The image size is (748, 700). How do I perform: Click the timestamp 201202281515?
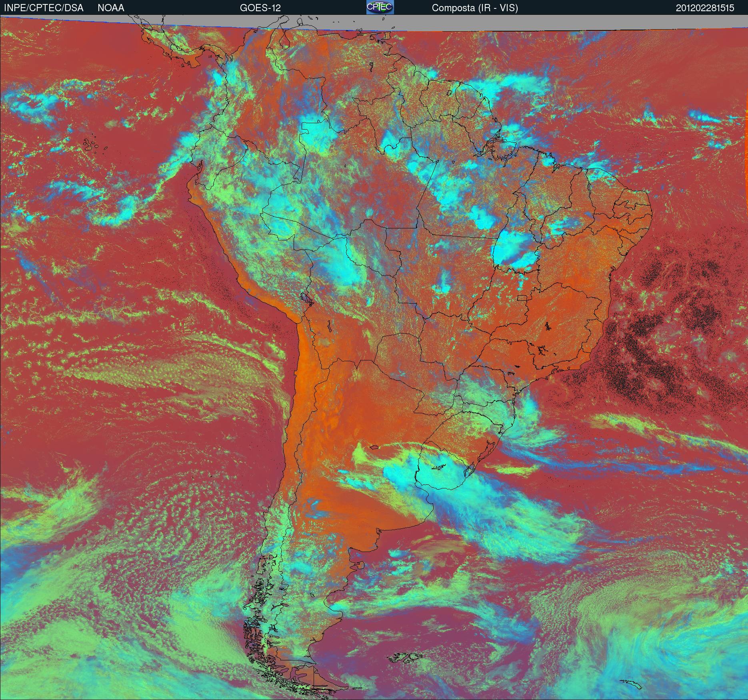tap(705, 8)
